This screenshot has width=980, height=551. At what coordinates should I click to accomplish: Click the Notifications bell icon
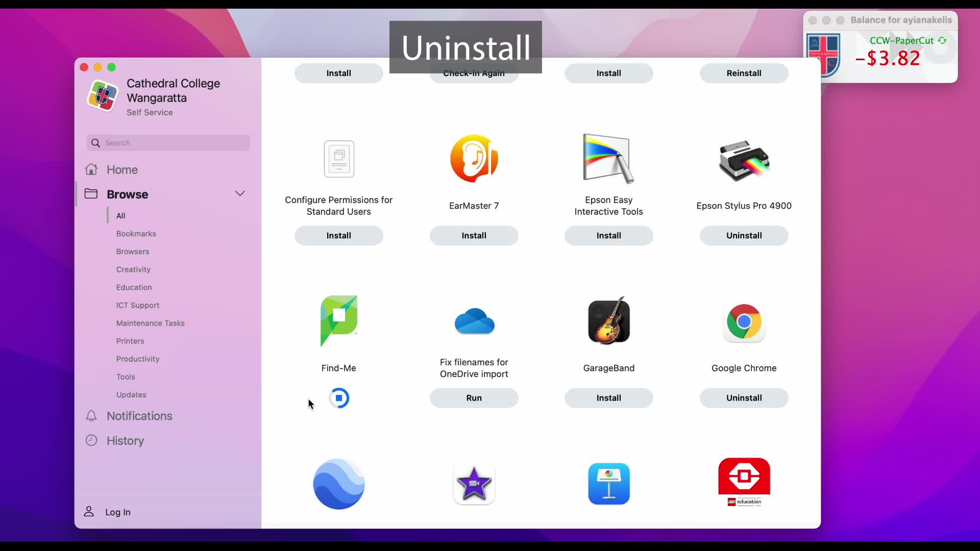pos(91,416)
